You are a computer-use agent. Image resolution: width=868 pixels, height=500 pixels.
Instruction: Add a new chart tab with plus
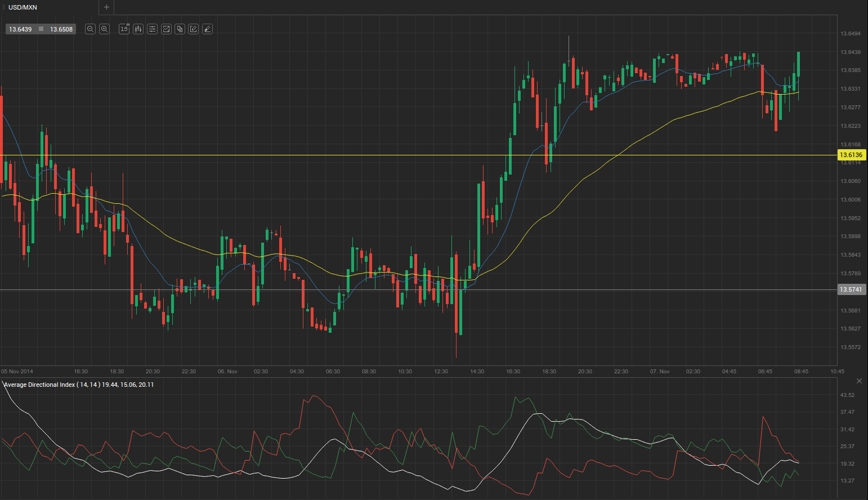(x=106, y=7)
